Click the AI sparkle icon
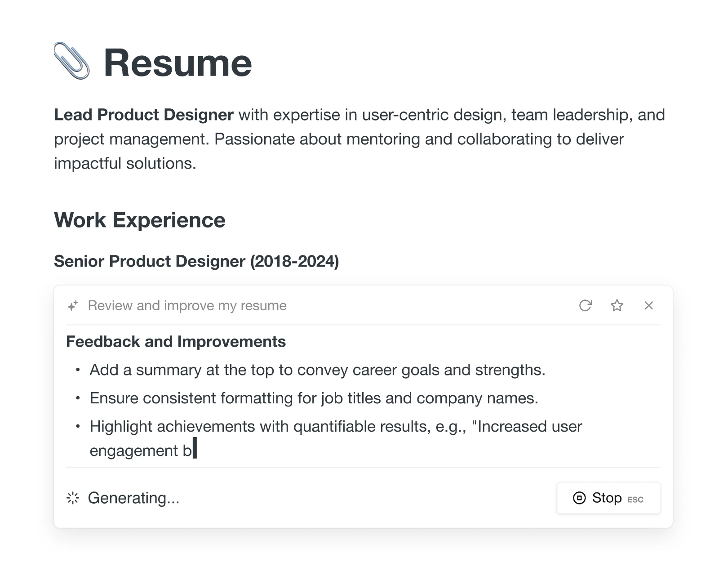This screenshot has height=567, width=728. (73, 306)
